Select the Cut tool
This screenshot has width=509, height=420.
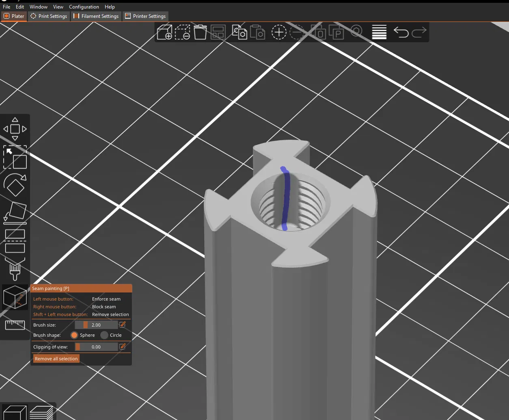click(15, 241)
